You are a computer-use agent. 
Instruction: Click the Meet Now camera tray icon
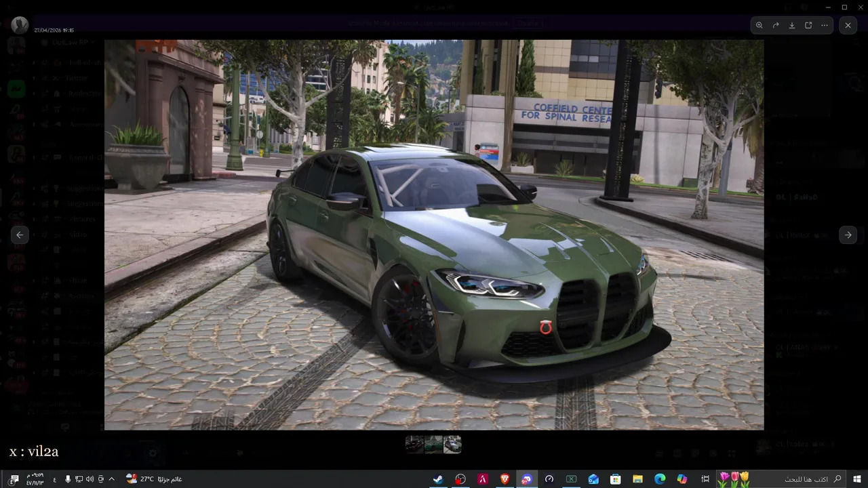100,479
